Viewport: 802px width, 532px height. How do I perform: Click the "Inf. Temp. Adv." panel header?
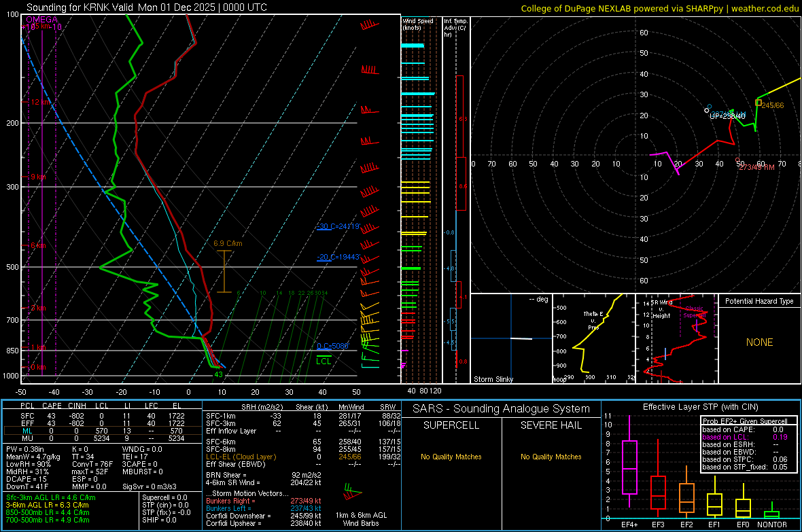[x=455, y=28]
